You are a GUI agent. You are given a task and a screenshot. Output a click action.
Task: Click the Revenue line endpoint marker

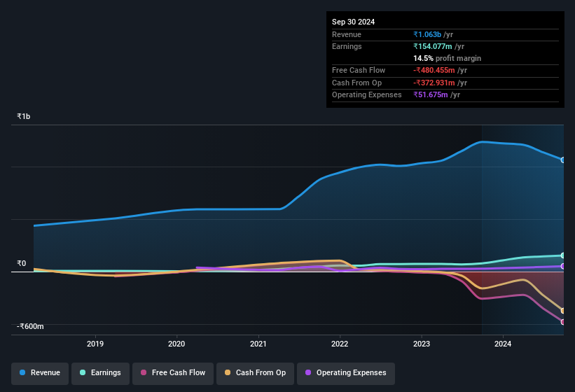click(563, 160)
